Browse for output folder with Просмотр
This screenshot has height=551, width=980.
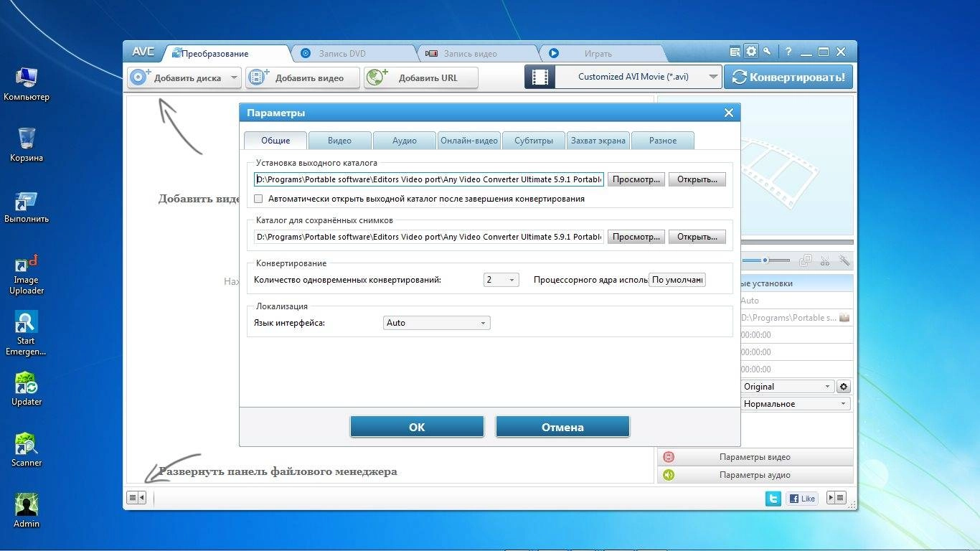[x=636, y=179]
